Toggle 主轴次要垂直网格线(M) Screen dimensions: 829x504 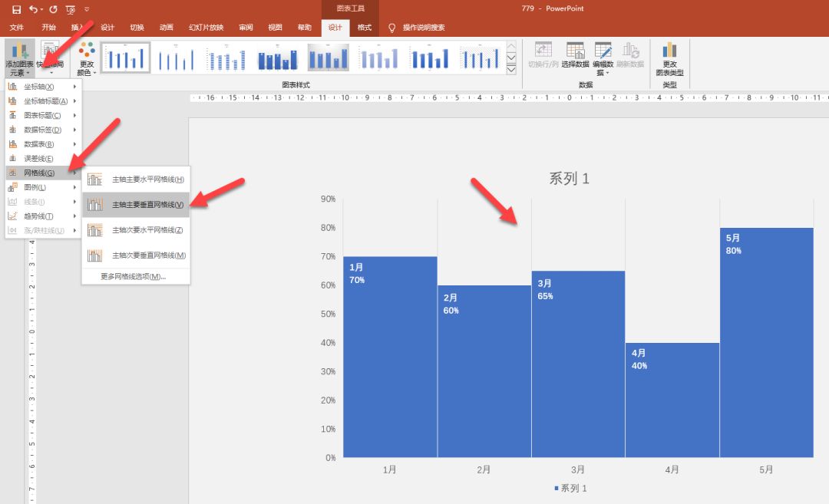tap(136, 255)
